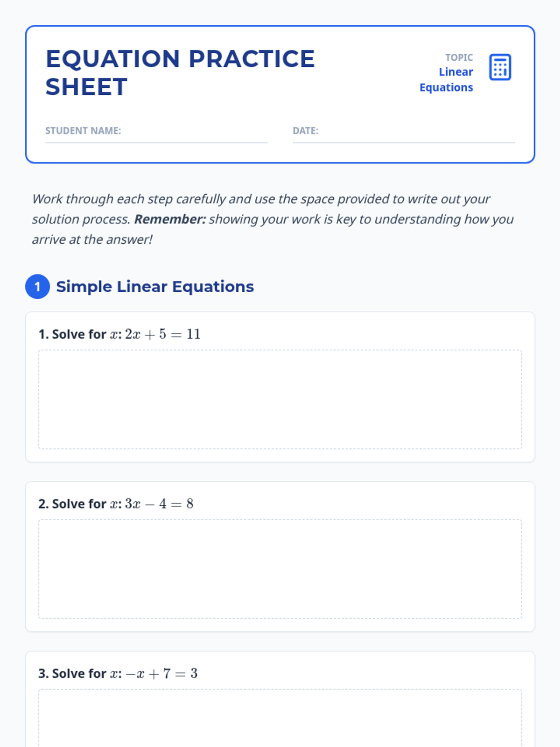Click the DATE label
The width and height of the screenshot is (560, 747).
coord(305,131)
